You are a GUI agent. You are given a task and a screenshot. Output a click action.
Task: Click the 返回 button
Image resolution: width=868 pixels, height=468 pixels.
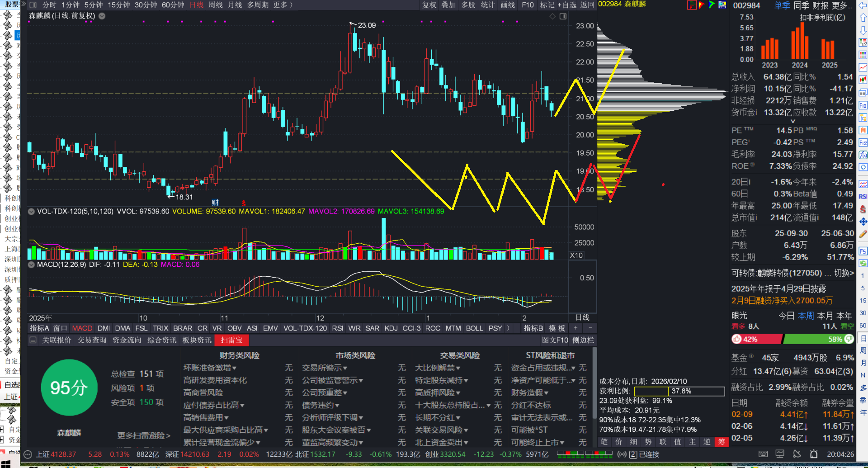click(x=587, y=5)
